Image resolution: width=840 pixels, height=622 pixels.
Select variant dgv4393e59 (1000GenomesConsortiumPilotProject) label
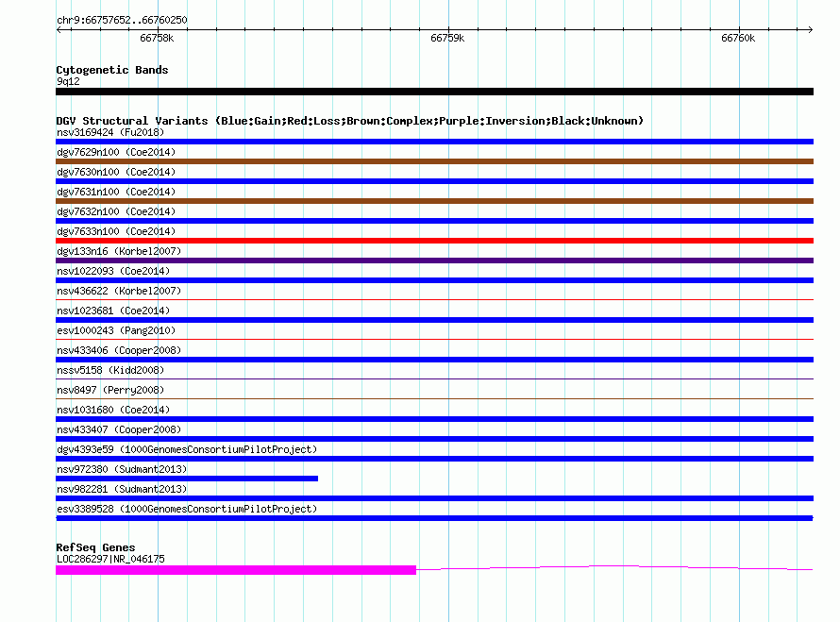pos(187,449)
